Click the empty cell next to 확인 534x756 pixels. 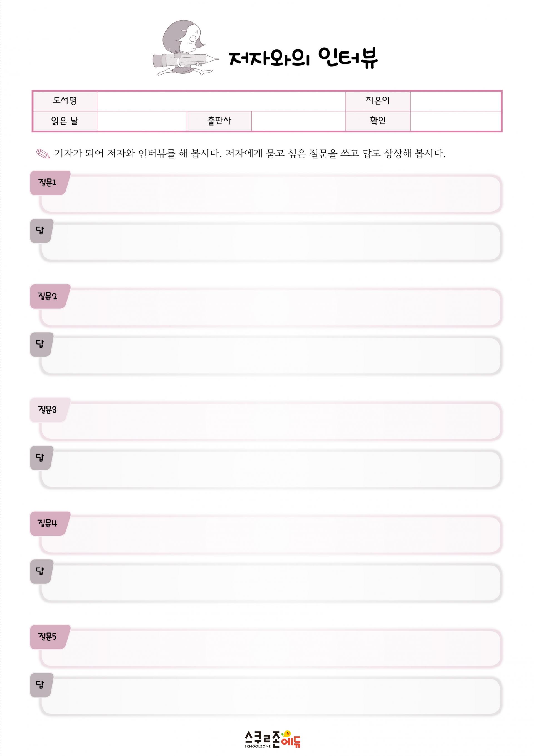coord(455,121)
